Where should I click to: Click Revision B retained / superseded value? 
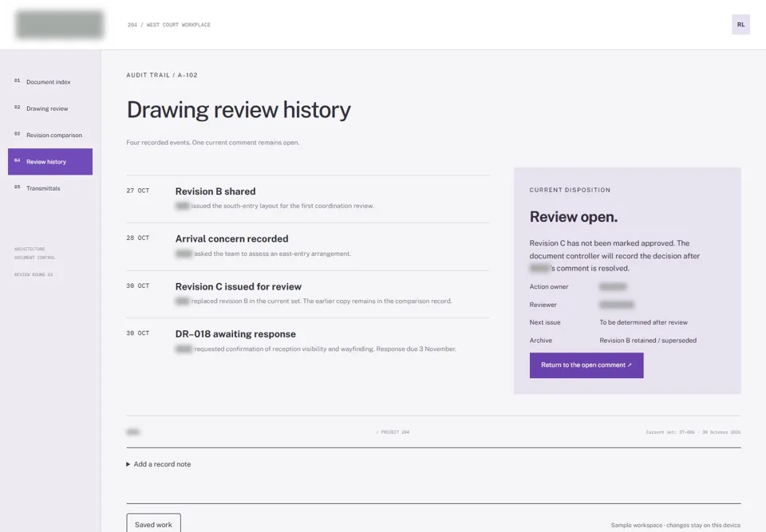tap(648, 341)
